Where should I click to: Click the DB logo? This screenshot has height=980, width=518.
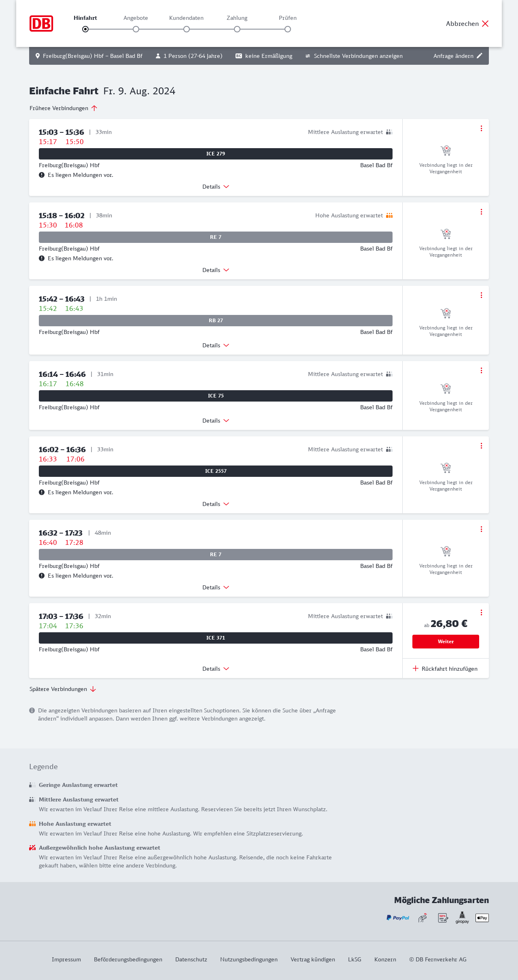tap(41, 23)
